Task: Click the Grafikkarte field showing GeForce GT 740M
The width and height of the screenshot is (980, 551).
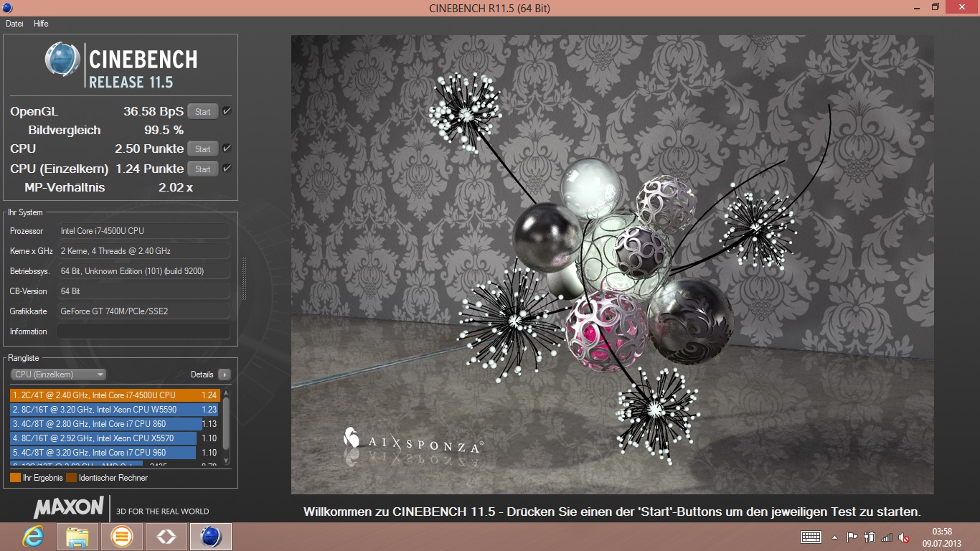Action: click(143, 311)
